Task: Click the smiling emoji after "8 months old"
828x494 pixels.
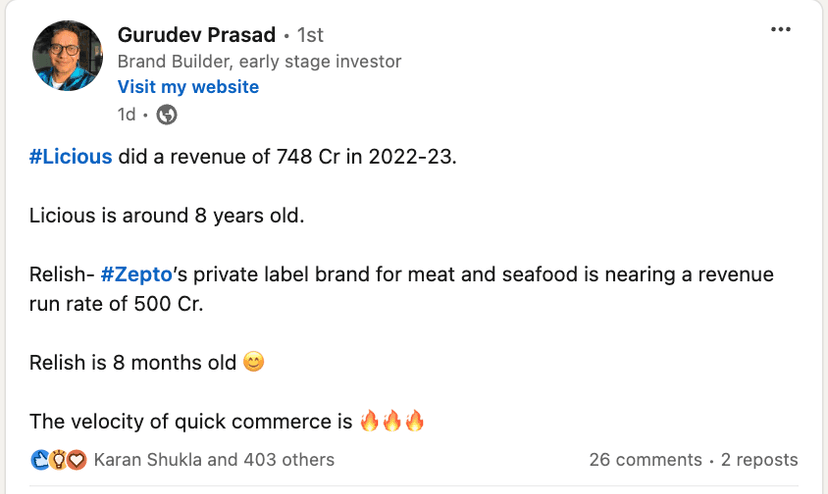Action: point(254,363)
